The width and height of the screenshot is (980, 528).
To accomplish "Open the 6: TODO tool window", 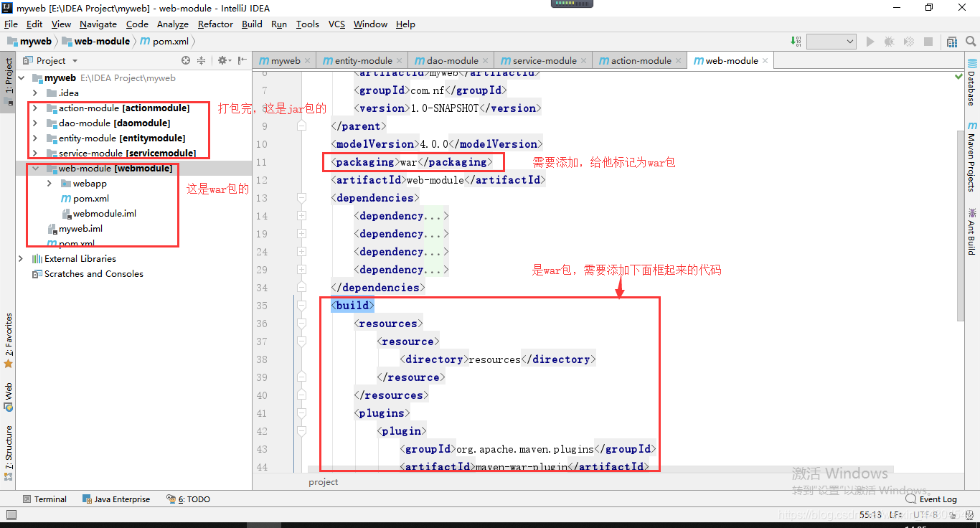I will 188,499.
